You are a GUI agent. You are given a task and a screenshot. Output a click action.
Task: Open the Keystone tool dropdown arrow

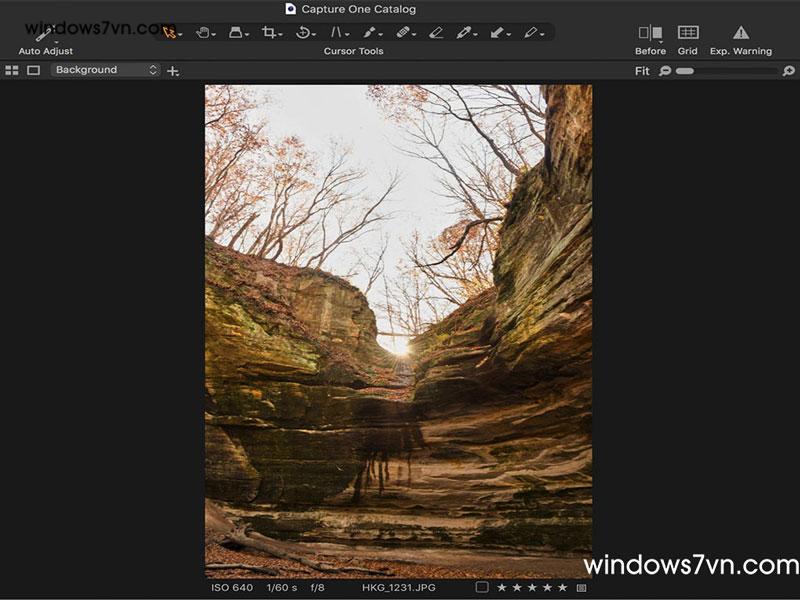coord(347,35)
